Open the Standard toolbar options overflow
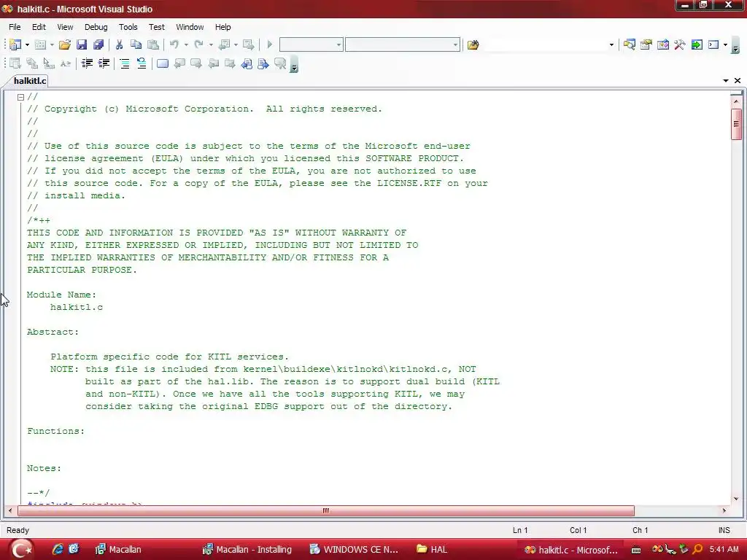747x560 pixels. (x=735, y=46)
